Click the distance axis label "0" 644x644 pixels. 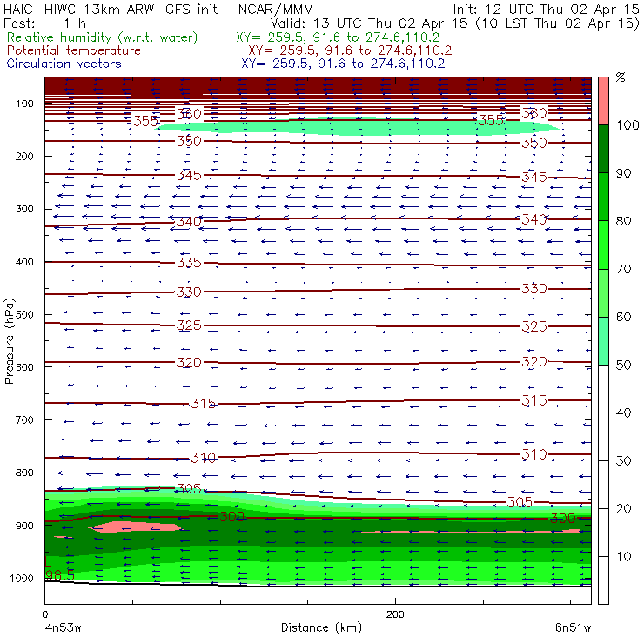click(44, 614)
